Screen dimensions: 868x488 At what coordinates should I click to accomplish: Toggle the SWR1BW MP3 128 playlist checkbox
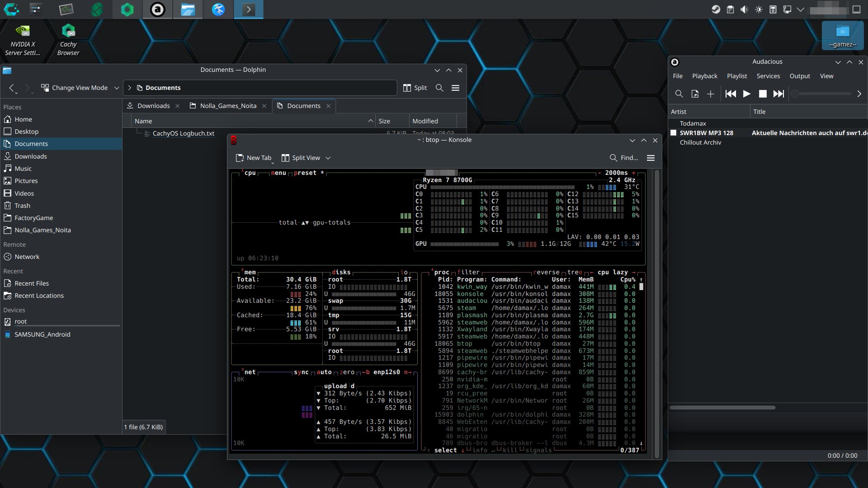coord(673,133)
